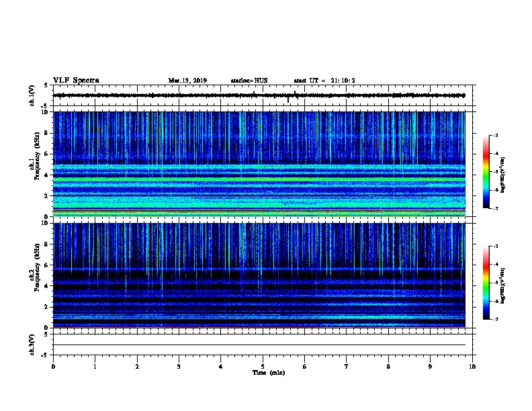532x411 pixels.
Task: Click the "2" frequency tick of ch.2 spectrogram
Action: (x=46, y=307)
